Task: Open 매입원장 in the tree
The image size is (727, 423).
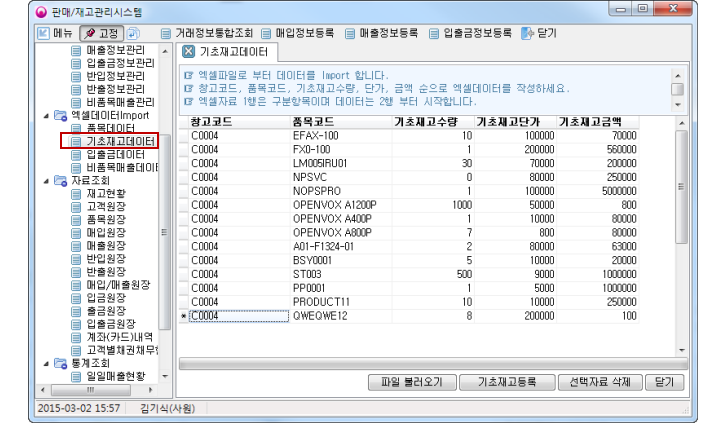Action: pyautogui.click(x=106, y=232)
